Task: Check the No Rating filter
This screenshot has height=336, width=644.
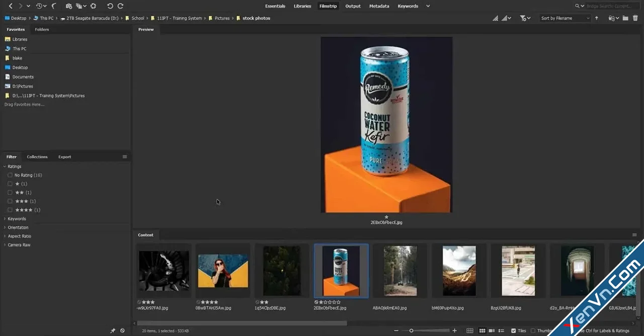Action: [x=10, y=175]
